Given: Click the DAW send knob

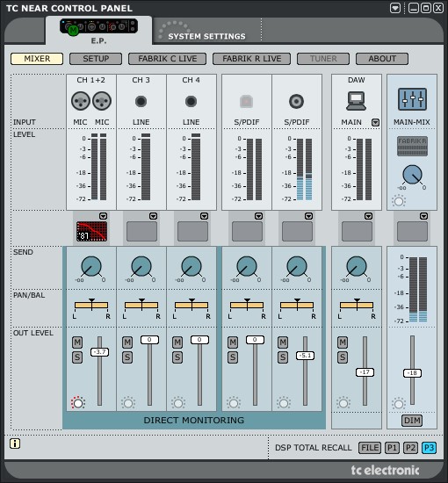Looking at the screenshot, I should point(357,266).
